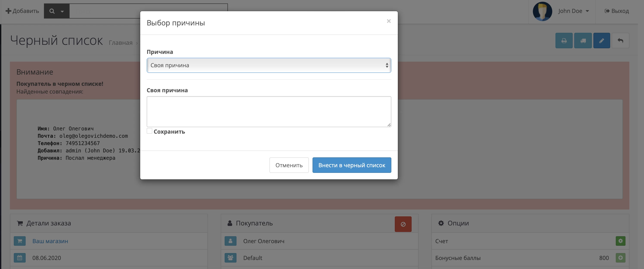644x269 pixels.
Task: Click the person icon in Покупатель header
Action: tap(230, 223)
